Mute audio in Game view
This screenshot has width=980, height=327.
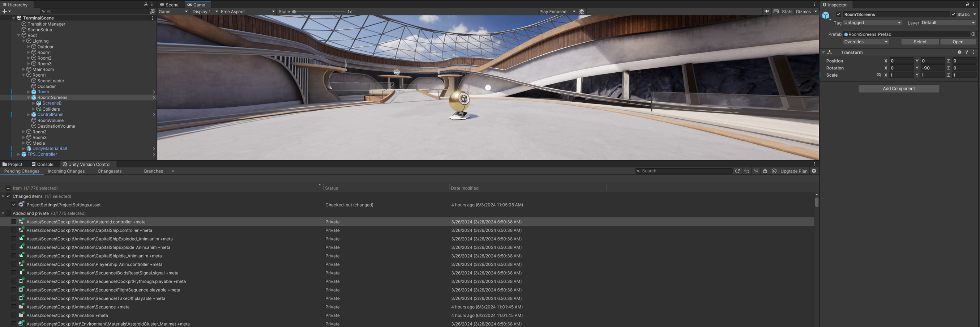tap(767, 12)
